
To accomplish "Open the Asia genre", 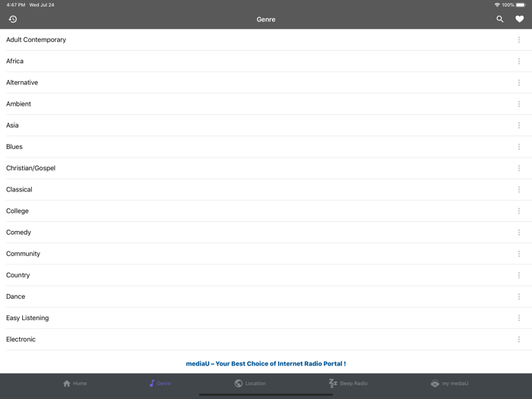I will coord(266,125).
